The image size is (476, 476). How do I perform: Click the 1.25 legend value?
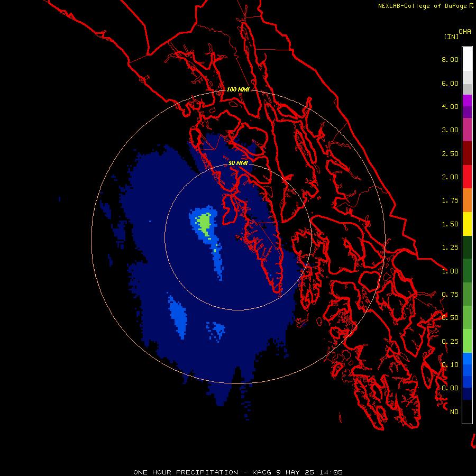[x=450, y=248]
